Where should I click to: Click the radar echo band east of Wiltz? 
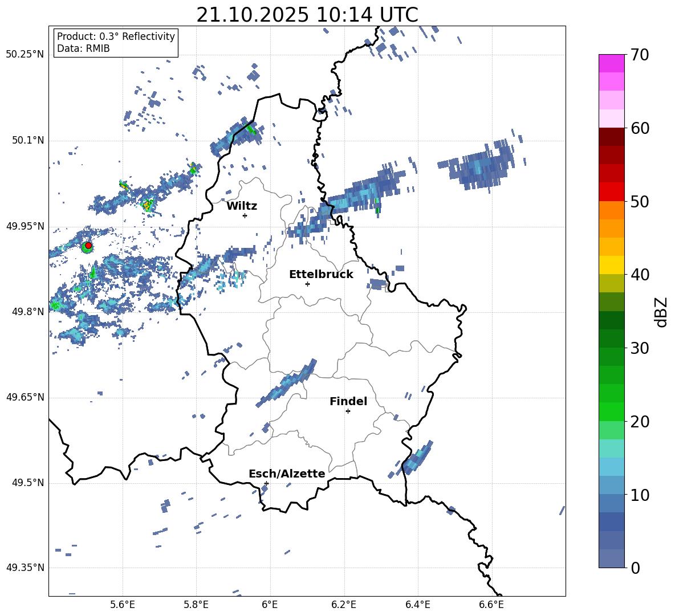click(x=349, y=200)
